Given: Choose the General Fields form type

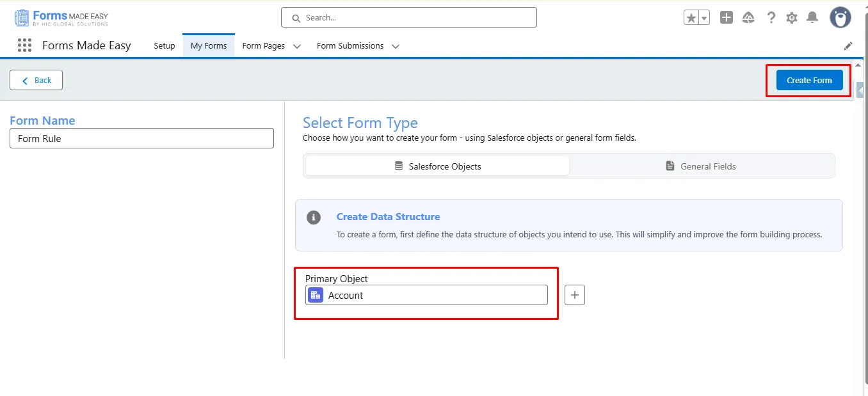Looking at the screenshot, I should pyautogui.click(x=702, y=166).
